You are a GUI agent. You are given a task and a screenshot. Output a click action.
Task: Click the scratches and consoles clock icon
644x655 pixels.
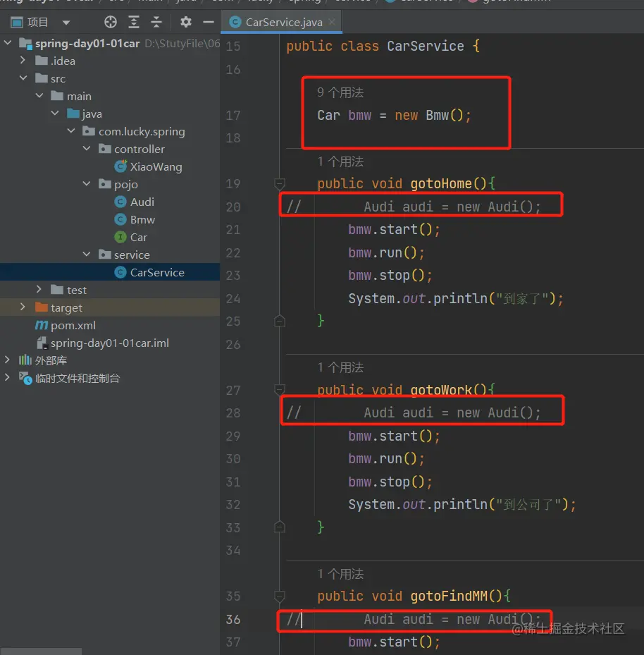[25, 378]
